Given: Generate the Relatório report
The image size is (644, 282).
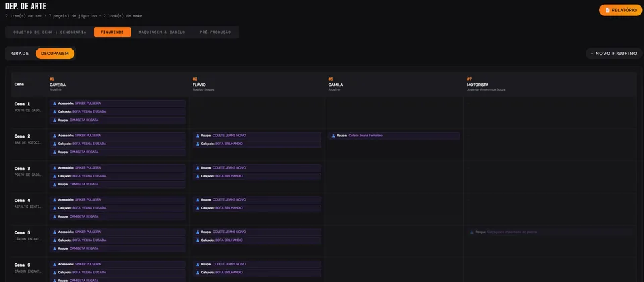Looking at the screenshot, I should click(x=620, y=10).
